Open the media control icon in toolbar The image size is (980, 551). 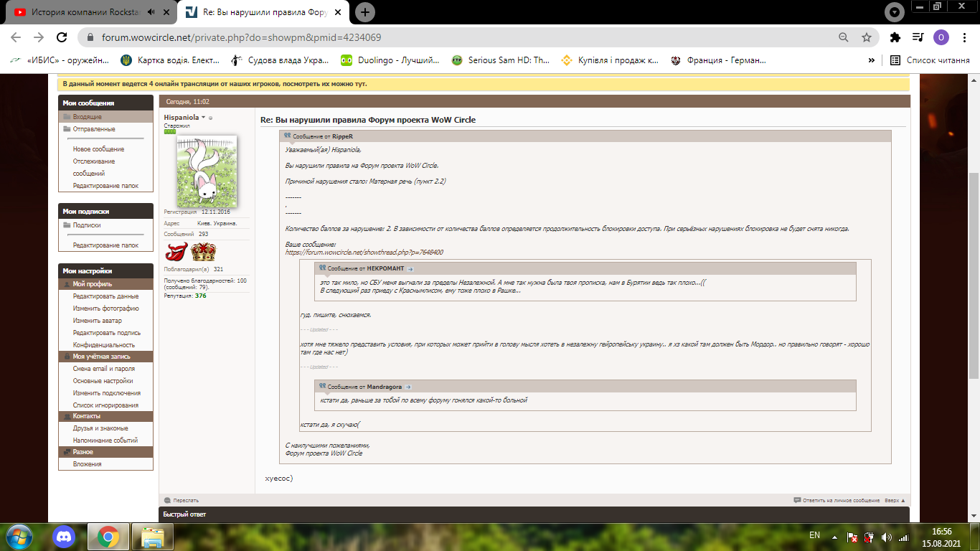[918, 37]
